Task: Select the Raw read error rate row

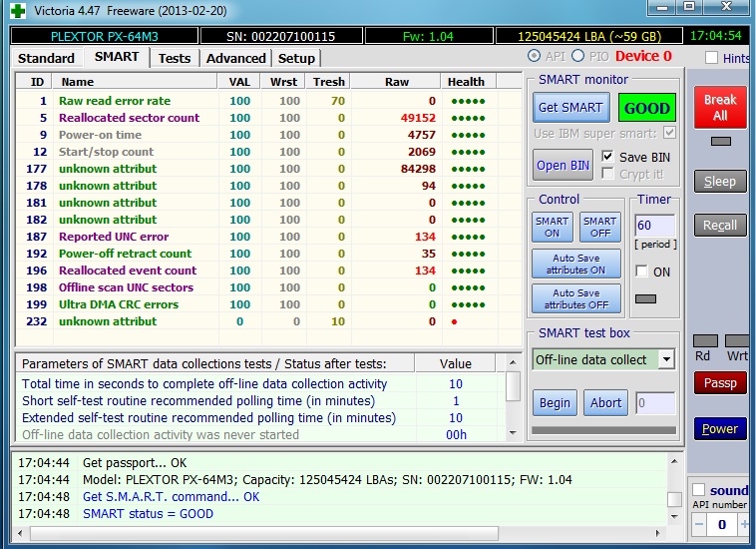Action: [269, 101]
